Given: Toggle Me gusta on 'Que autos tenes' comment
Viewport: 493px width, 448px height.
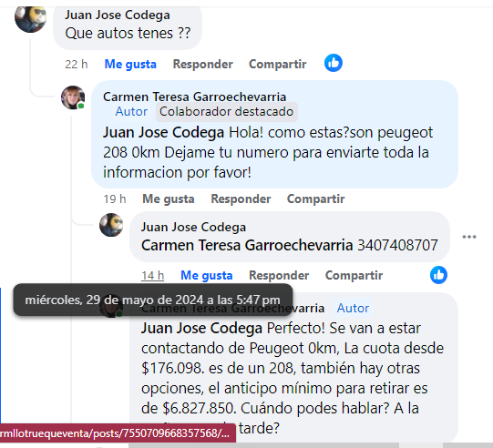Looking at the screenshot, I should click(130, 64).
